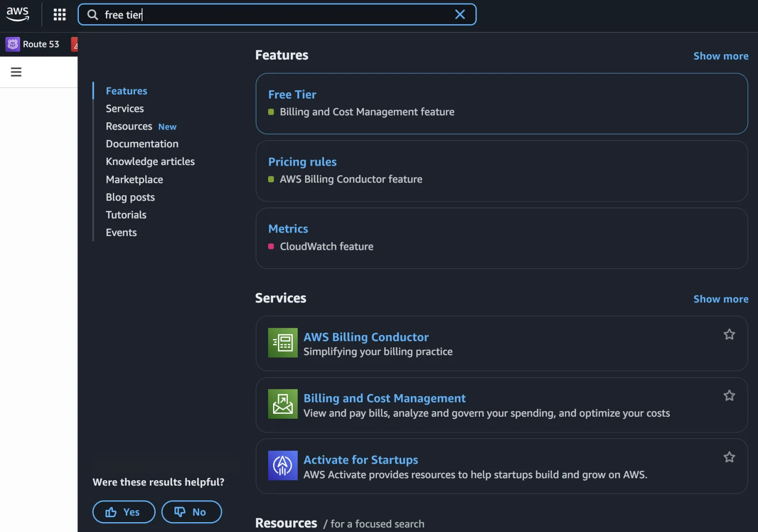Click the Activate for Startups icon
The height and width of the screenshot is (532, 758).
[x=283, y=465]
